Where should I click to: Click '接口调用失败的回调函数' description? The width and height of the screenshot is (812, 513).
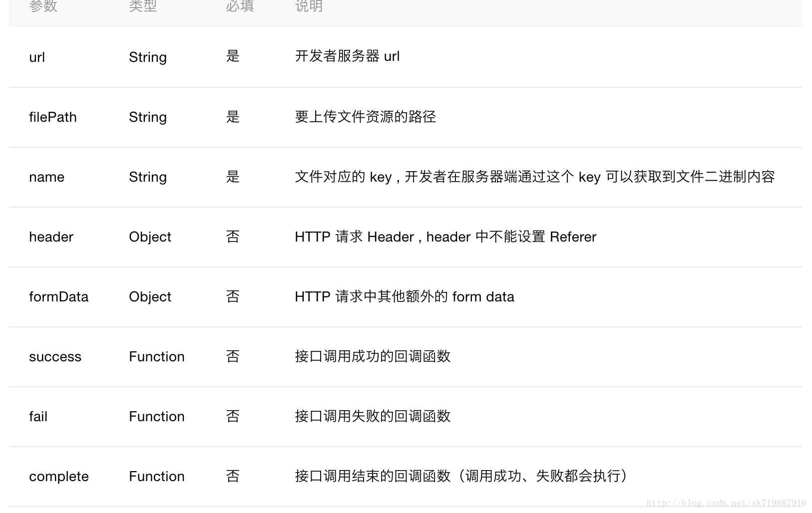click(x=373, y=416)
